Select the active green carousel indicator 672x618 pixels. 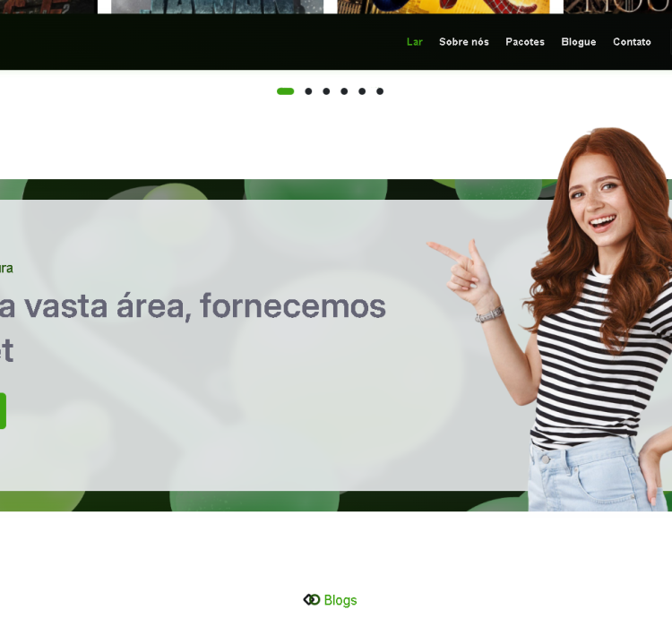pyautogui.click(x=285, y=91)
